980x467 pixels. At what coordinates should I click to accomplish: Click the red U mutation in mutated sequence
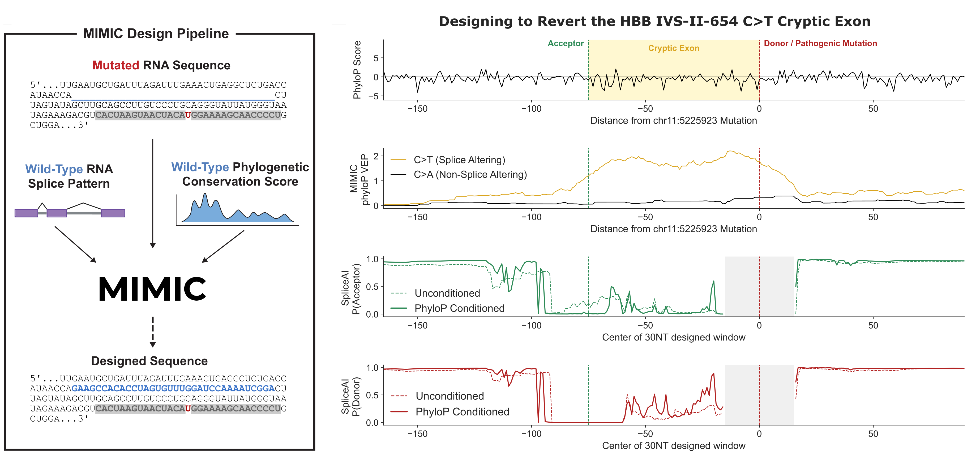coord(188,115)
